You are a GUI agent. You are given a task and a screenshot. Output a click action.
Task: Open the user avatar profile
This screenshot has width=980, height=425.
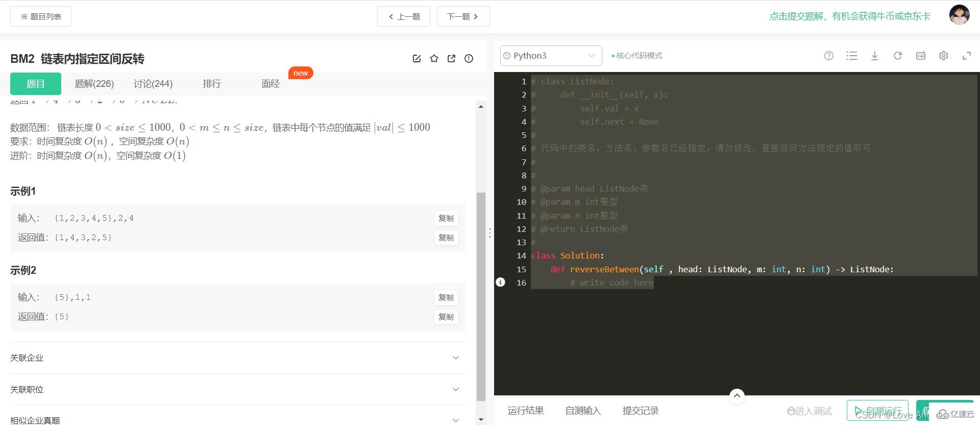pos(959,15)
